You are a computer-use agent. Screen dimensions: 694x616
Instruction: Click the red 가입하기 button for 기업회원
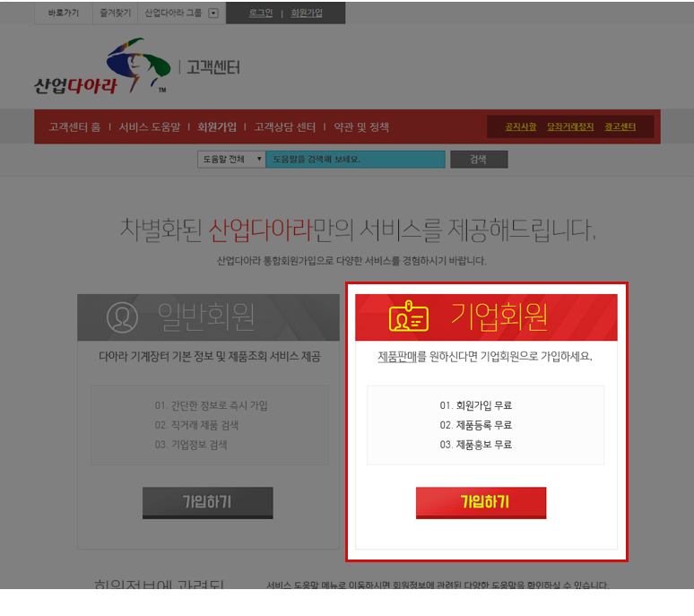481,503
